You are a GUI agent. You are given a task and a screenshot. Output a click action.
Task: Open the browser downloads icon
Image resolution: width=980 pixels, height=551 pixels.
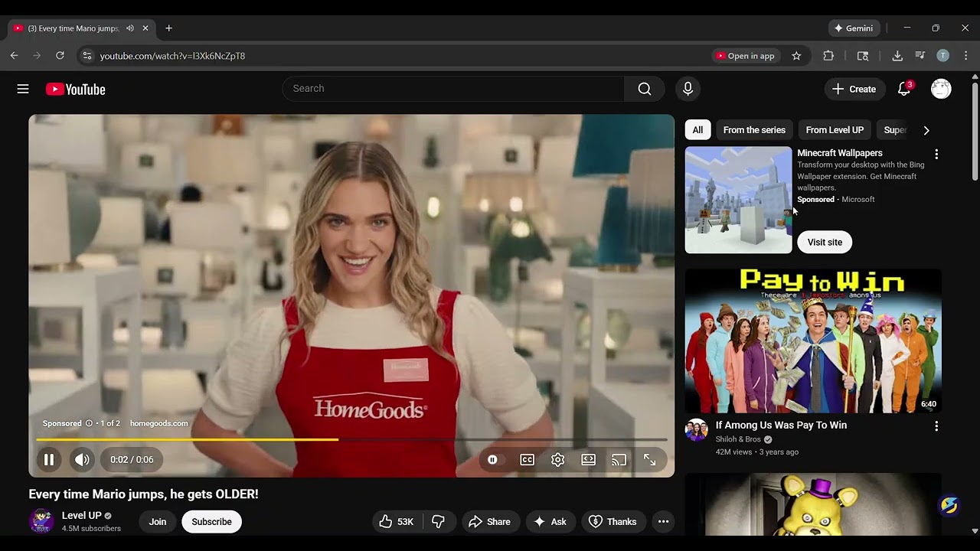pyautogui.click(x=897, y=56)
